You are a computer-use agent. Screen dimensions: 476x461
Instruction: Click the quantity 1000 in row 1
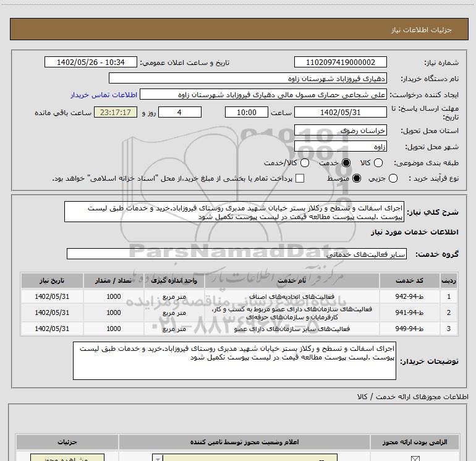click(x=114, y=296)
